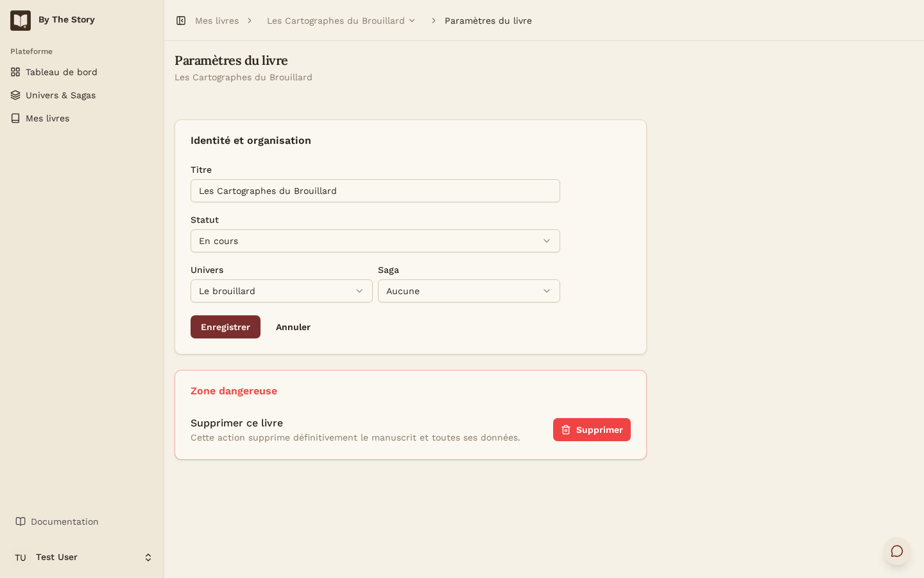Open Univers & Sagas layers icon
The image size is (924, 578).
[x=15, y=95]
